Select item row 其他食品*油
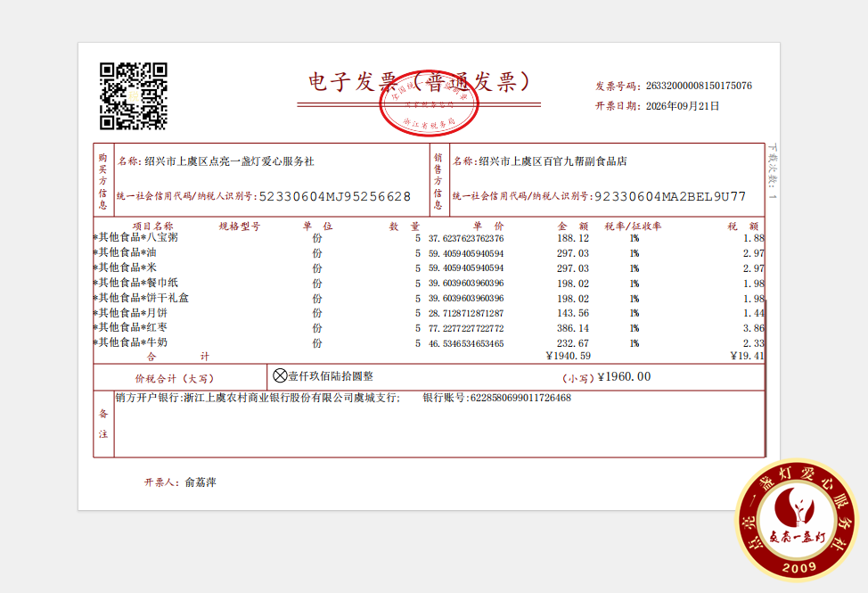This screenshot has height=593, width=868. pos(429,253)
